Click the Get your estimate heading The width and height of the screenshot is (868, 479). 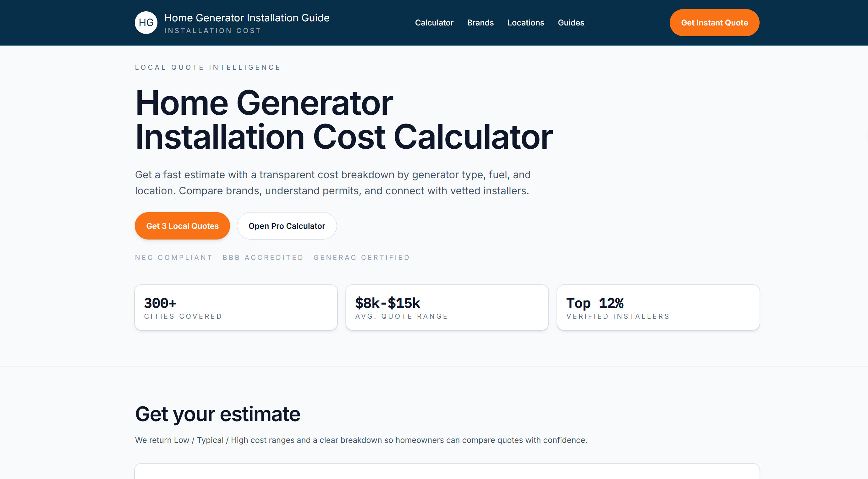(217, 414)
